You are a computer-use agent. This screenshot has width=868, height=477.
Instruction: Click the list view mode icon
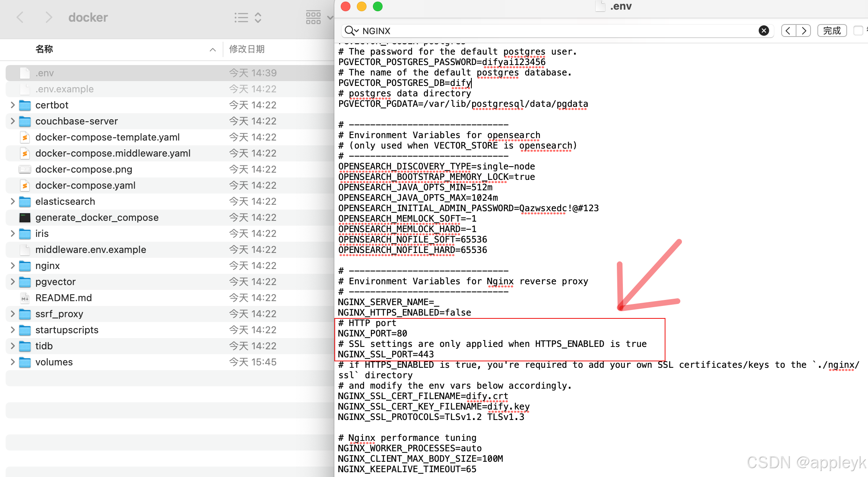pos(242,17)
